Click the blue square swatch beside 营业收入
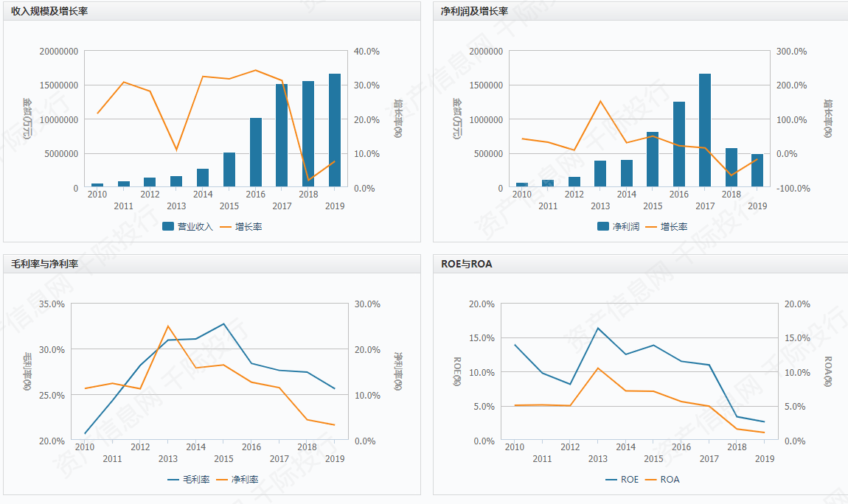The height and width of the screenshot is (504, 848). tap(168, 227)
